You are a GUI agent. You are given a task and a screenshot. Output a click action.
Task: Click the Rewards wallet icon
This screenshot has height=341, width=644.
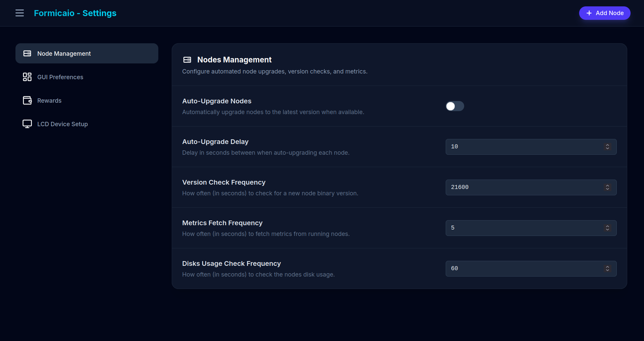pyautogui.click(x=27, y=100)
